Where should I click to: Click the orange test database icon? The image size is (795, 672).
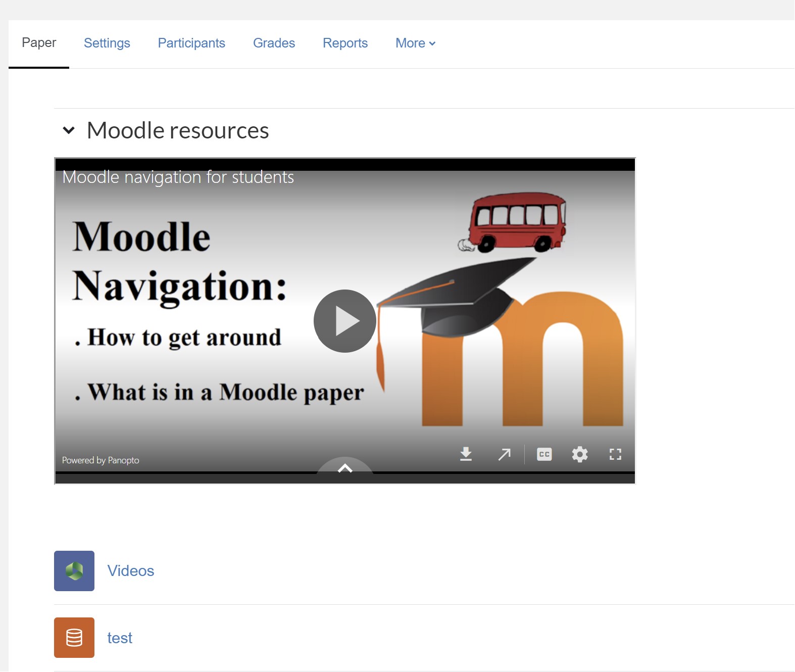[74, 638]
